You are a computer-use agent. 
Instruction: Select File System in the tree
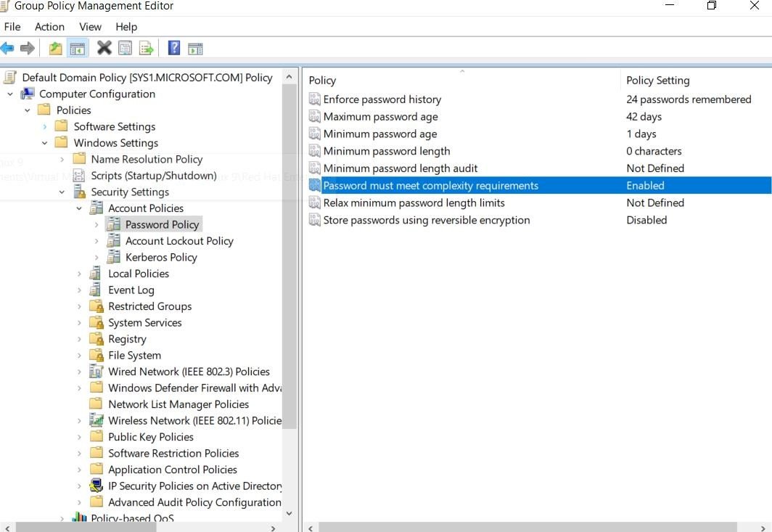[134, 355]
